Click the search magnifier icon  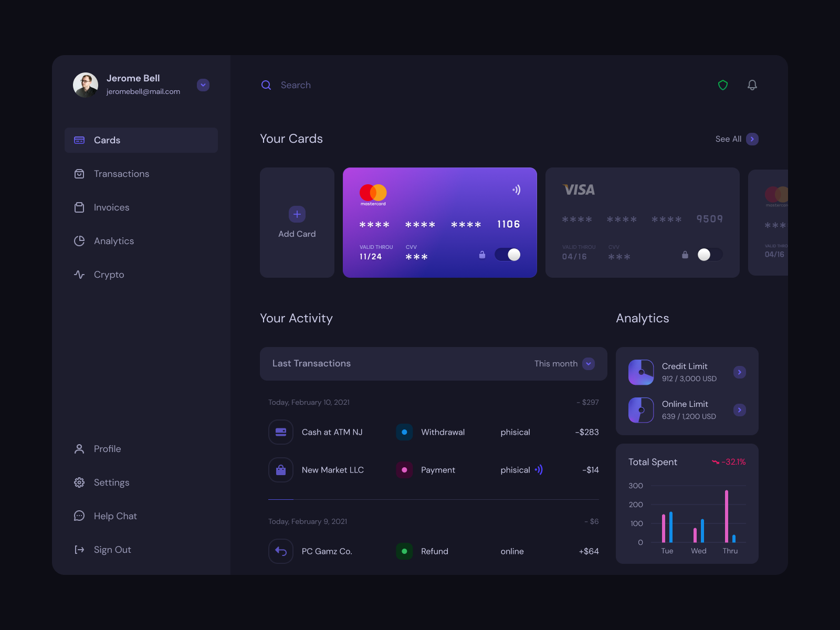(x=266, y=85)
